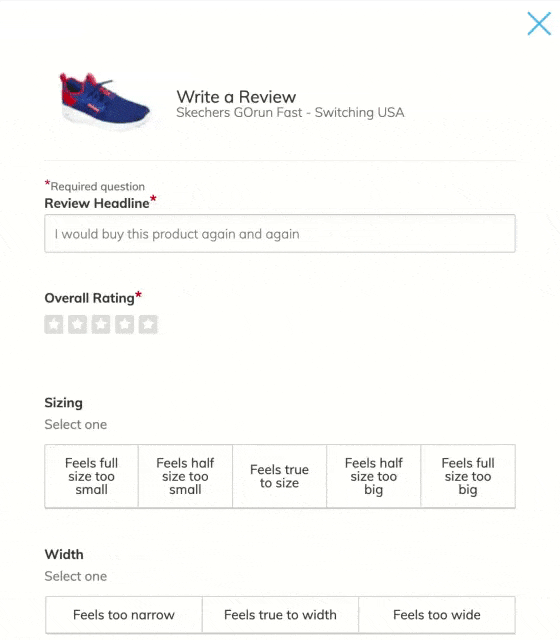The height and width of the screenshot is (640, 560).
Task: Choose Feels half size too small
Action: (x=185, y=476)
